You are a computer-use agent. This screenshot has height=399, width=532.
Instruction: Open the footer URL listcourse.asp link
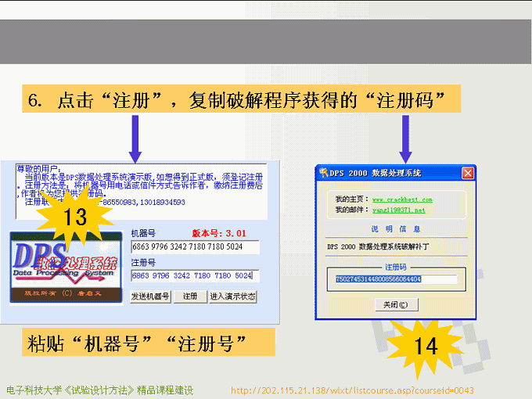(x=352, y=390)
